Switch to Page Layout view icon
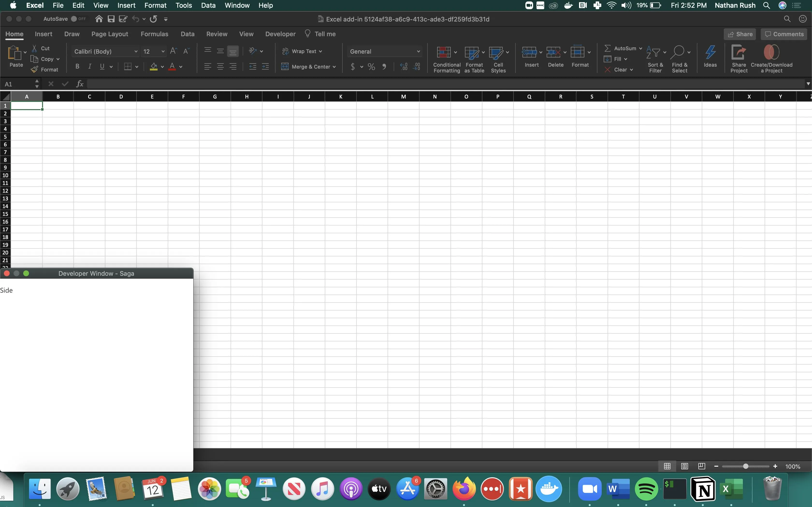This screenshot has height=507, width=812. pyautogui.click(x=684, y=466)
